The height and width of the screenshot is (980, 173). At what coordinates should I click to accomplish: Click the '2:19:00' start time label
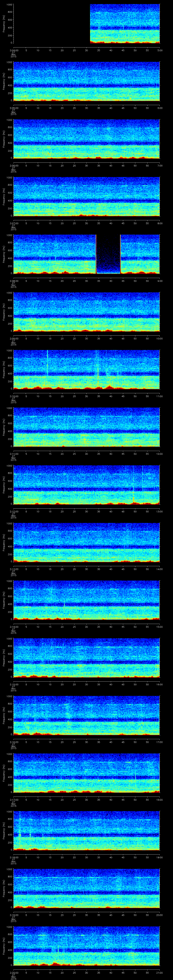[14, 915]
